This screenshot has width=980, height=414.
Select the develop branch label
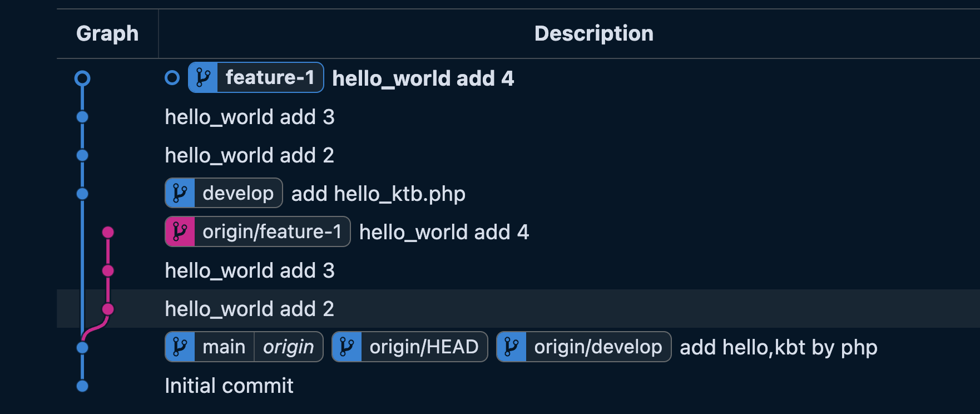click(x=238, y=193)
